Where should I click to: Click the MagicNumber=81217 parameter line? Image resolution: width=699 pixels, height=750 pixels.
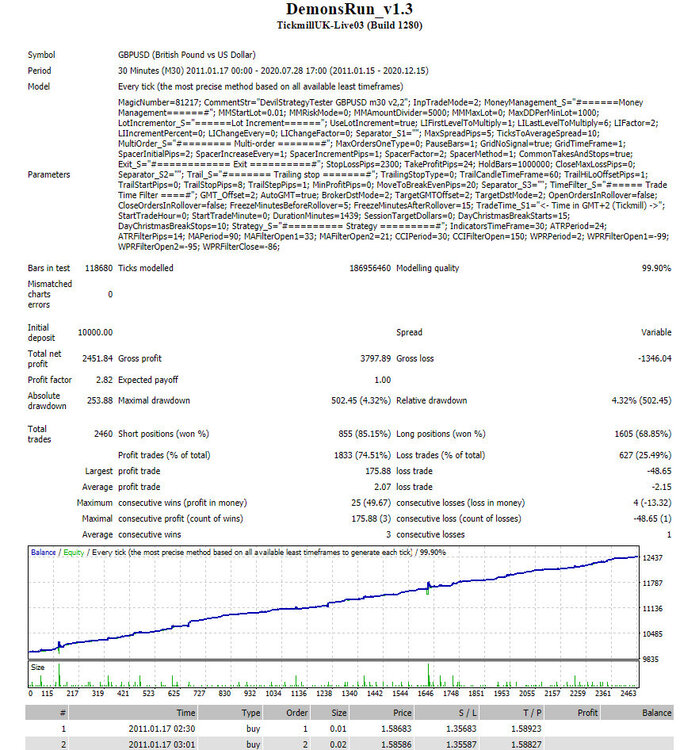coord(380,102)
